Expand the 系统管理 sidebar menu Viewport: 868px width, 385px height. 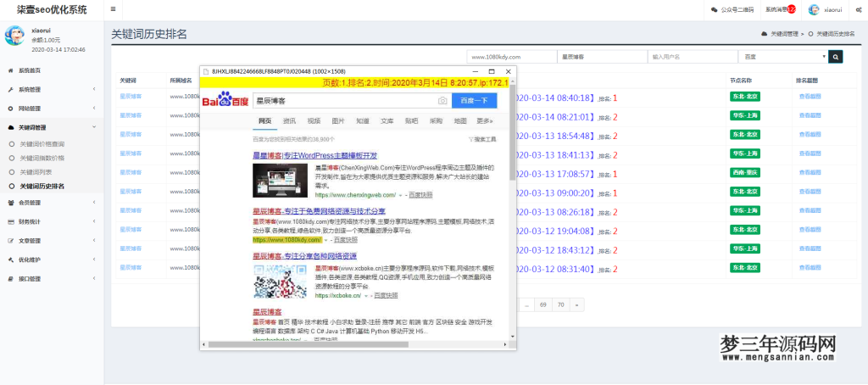52,89
